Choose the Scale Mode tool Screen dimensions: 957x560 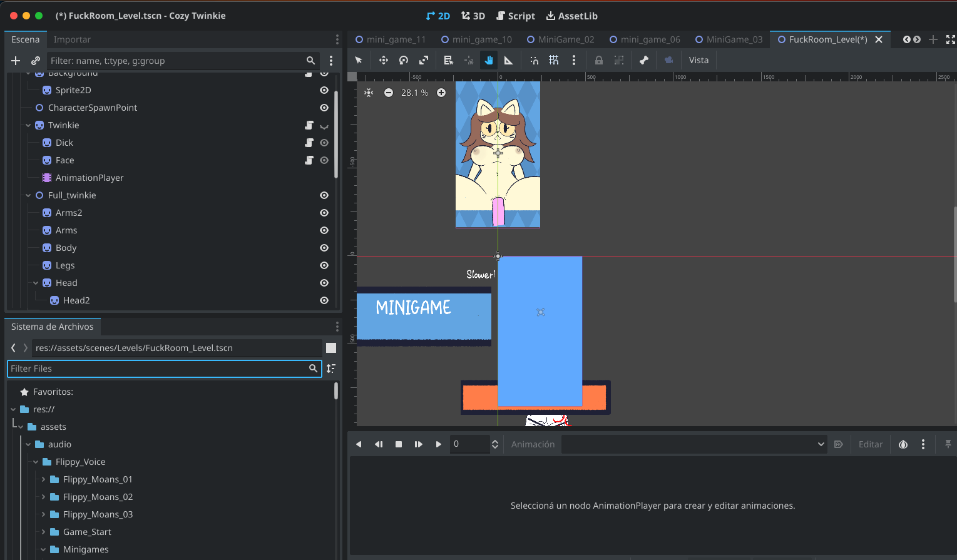pos(424,60)
